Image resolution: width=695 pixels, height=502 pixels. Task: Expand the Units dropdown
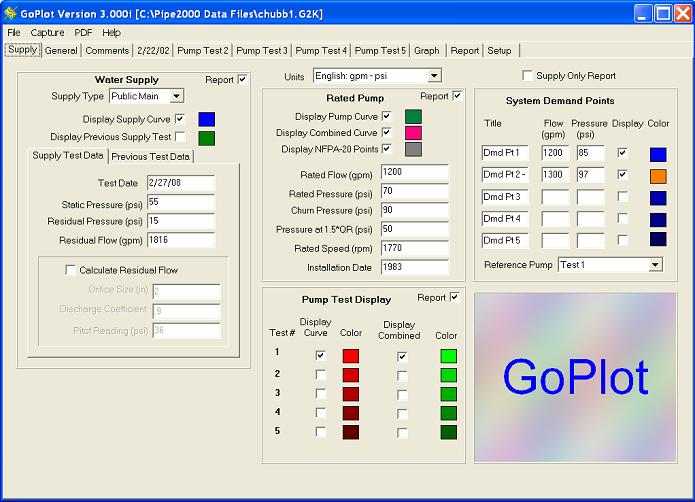coord(434,76)
